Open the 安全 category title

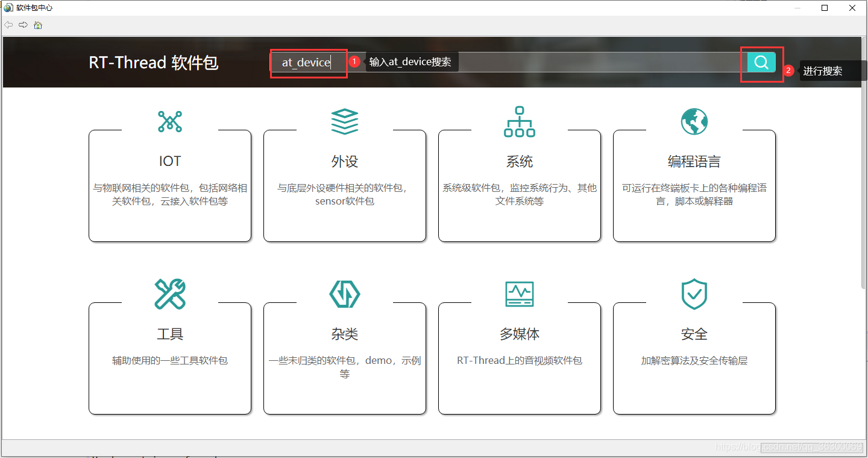click(x=694, y=334)
